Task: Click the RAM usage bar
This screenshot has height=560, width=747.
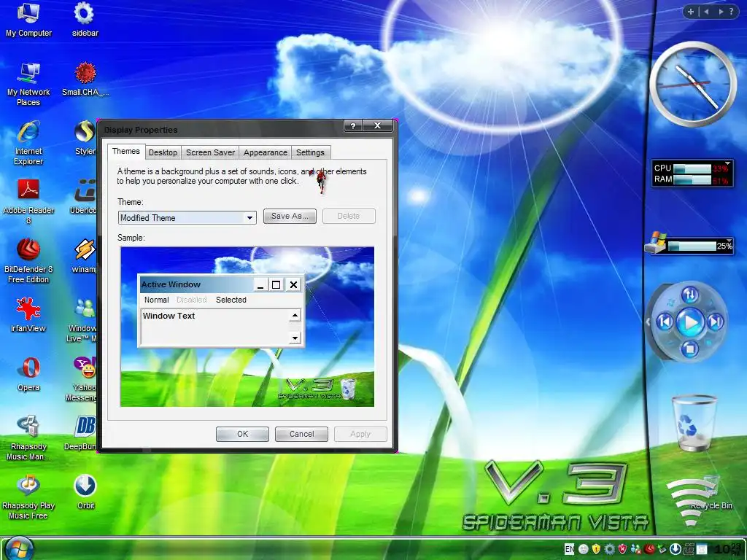Action: tap(693, 179)
